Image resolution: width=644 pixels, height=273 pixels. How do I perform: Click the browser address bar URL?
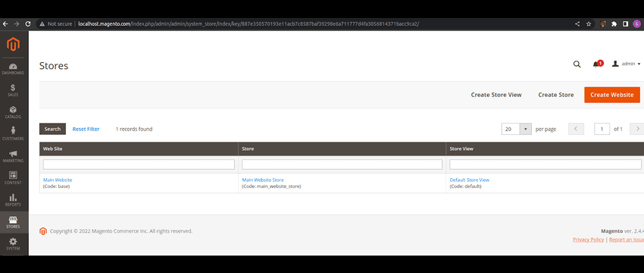[249, 24]
